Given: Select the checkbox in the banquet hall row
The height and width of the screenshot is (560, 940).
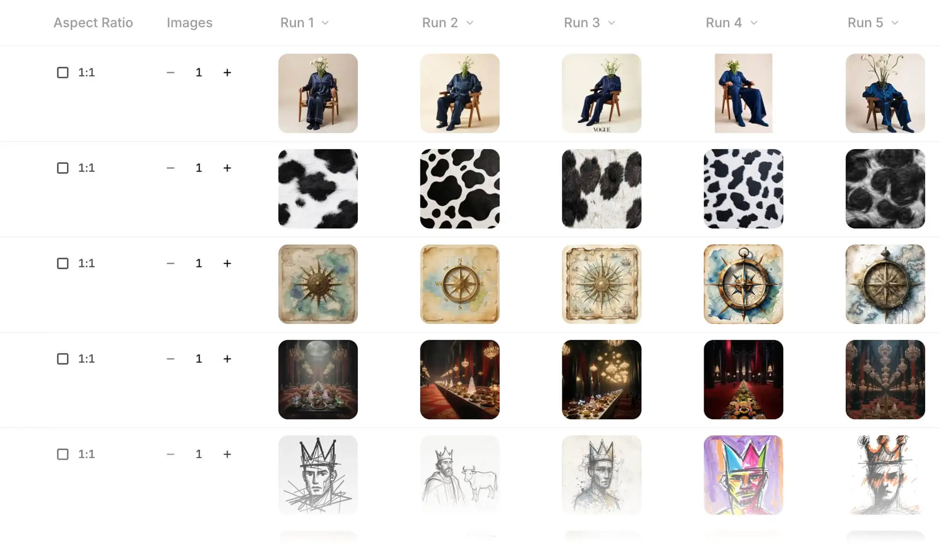Looking at the screenshot, I should pyautogui.click(x=62, y=359).
